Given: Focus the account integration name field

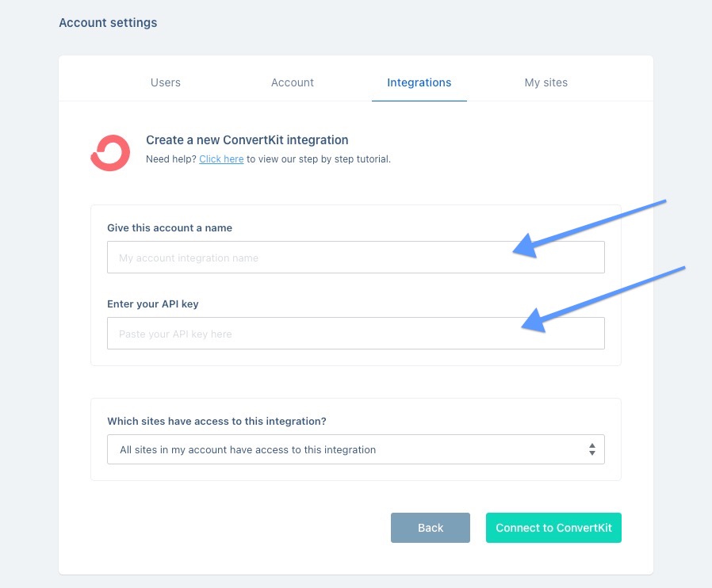Looking at the screenshot, I should [355, 258].
